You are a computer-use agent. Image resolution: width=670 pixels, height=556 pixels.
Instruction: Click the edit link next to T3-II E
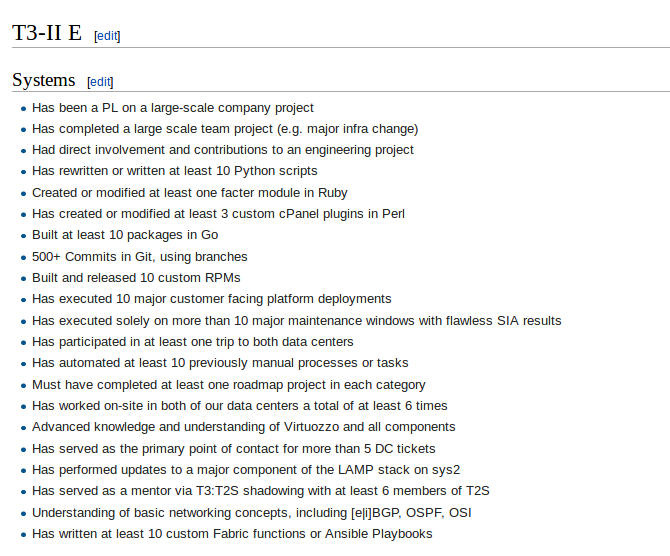click(107, 36)
